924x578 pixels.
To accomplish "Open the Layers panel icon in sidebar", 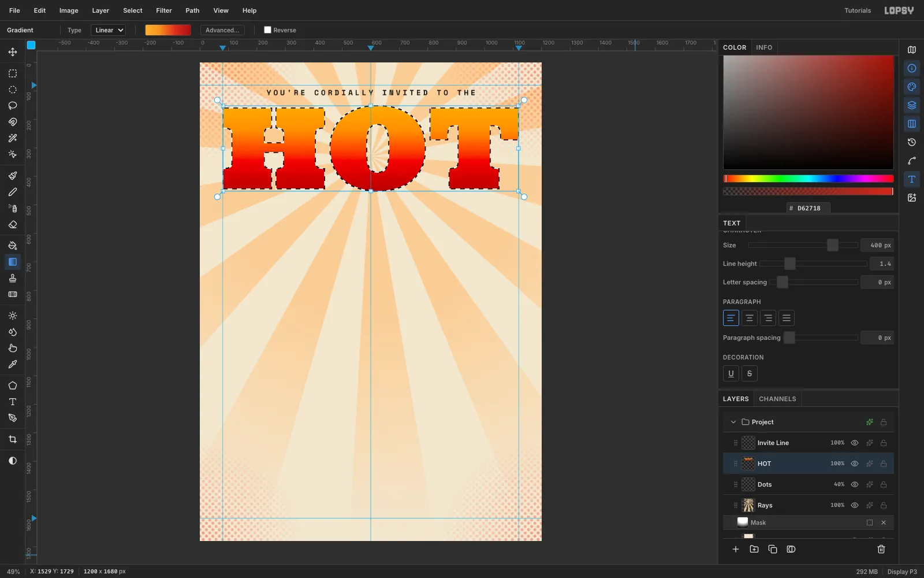I will [912, 105].
